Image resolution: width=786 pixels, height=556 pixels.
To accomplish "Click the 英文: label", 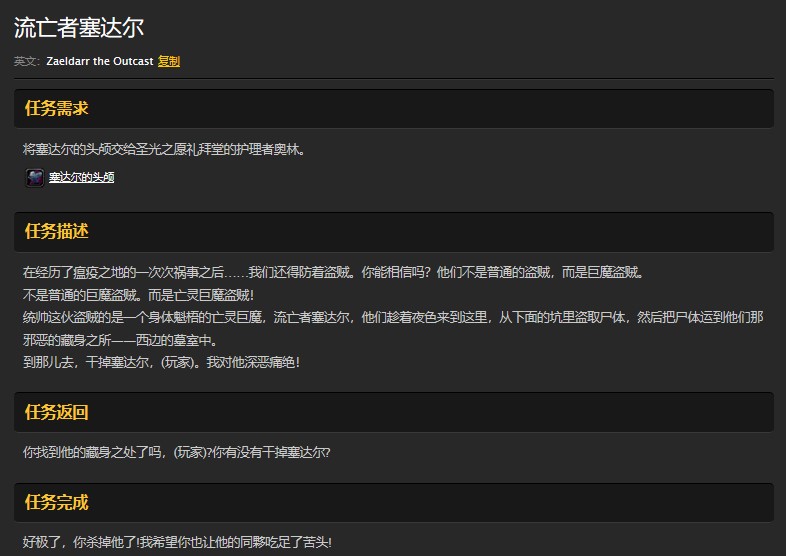I will click(x=27, y=61).
